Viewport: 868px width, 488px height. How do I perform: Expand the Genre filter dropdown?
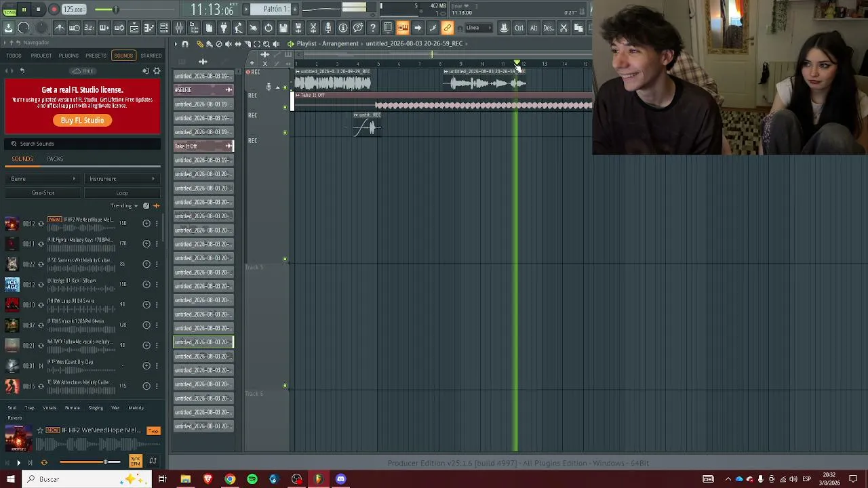click(43, 179)
